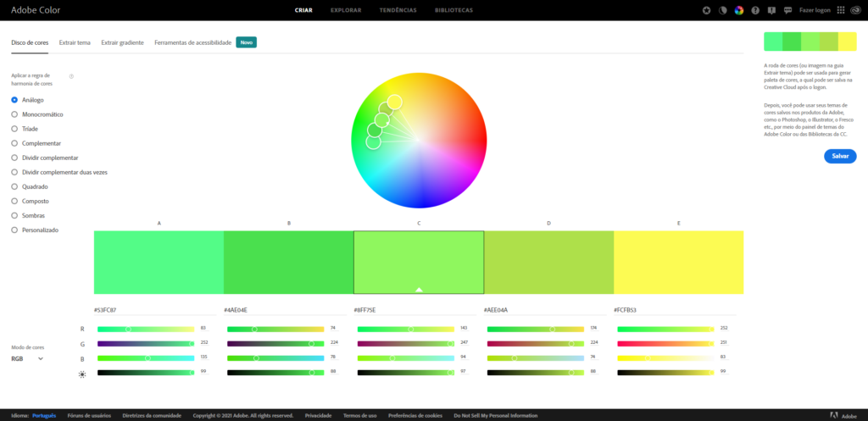Toggle dark mode moon icon

coord(722,10)
